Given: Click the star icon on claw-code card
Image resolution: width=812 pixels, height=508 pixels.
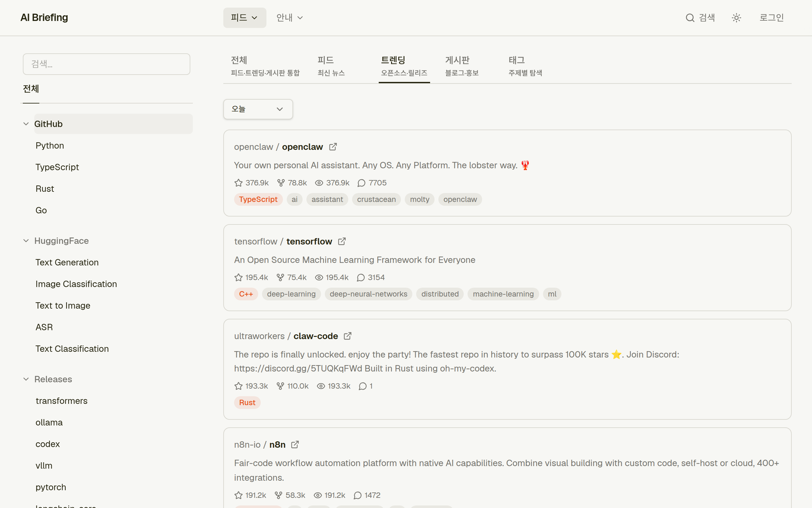Looking at the screenshot, I should pyautogui.click(x=238, y=386).
